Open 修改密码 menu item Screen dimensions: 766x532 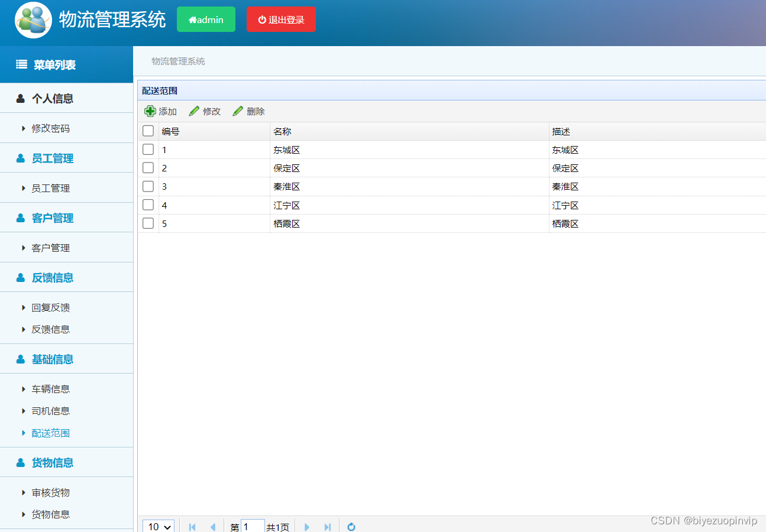point(51,128)
